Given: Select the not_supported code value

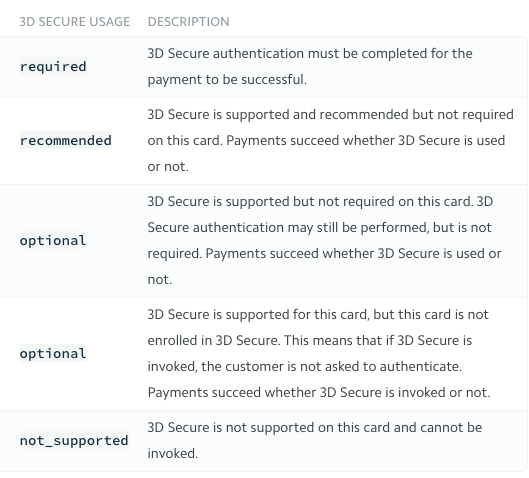Looking at the screenshot, I should [x=74, y=441].
